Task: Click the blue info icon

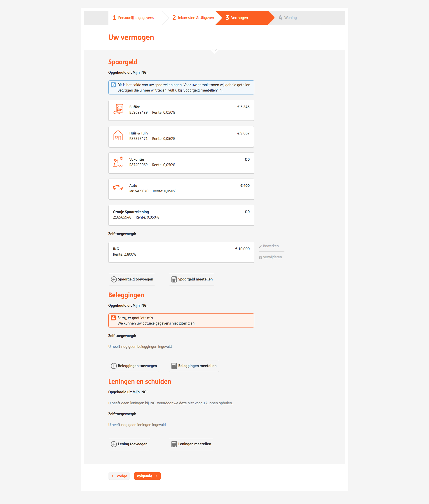Action: tap(113, 85)
